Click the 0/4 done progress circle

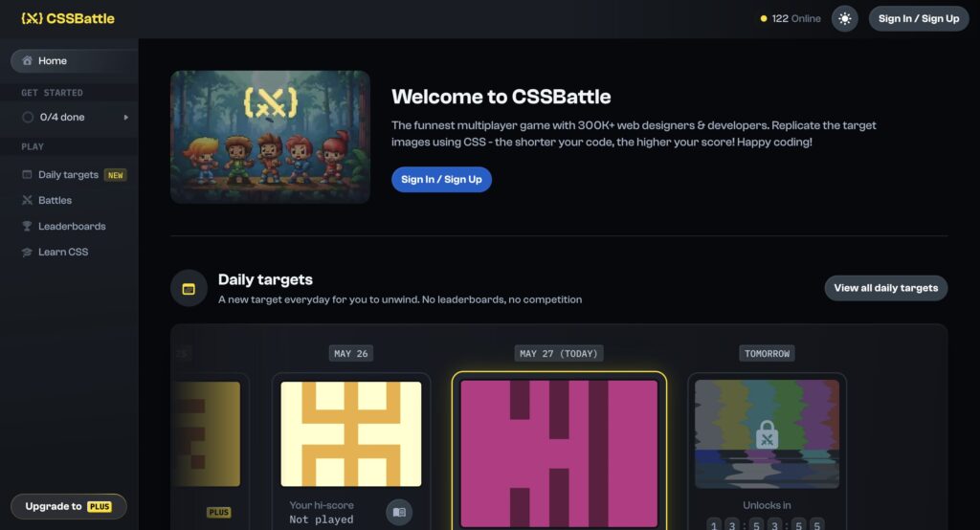tap(28, 117)
